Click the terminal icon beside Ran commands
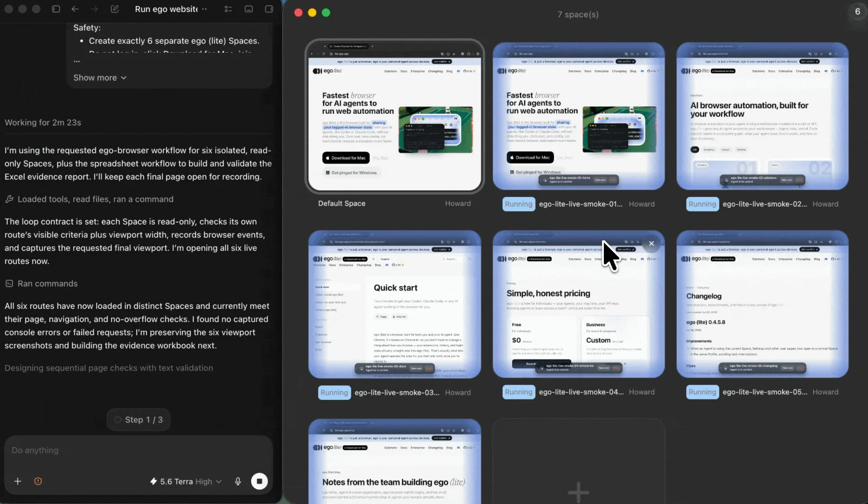 coord(9,284)
